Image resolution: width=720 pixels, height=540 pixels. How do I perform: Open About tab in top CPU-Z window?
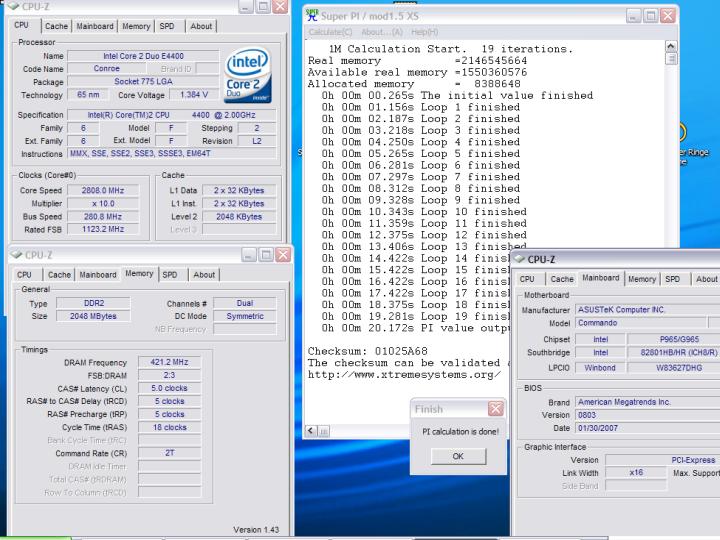201,26
